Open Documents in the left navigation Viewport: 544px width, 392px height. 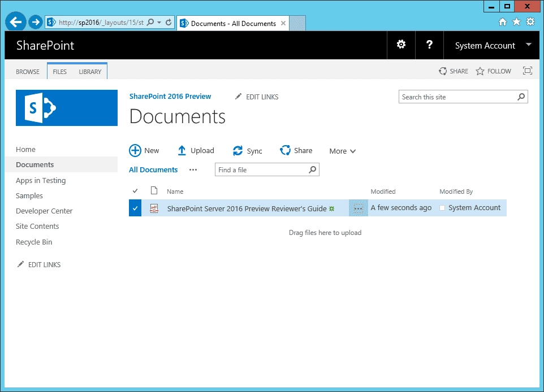click(34, 164)
